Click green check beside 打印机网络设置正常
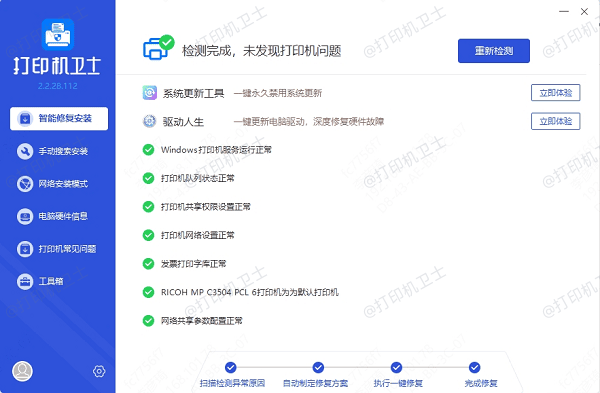Image resolution: width=600 pixels, height=393 pixels. point(148,235)
